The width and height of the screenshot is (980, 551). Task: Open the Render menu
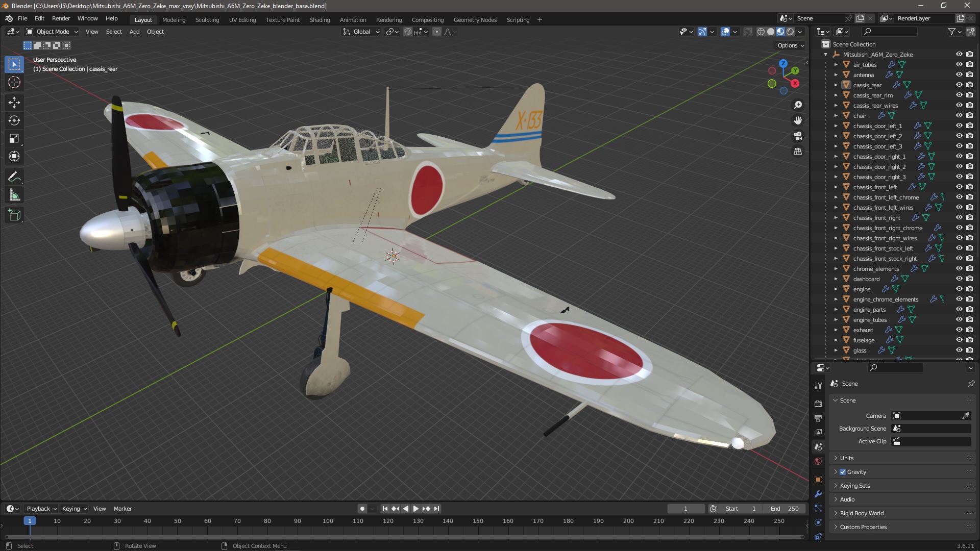click(x=61, y=18)
